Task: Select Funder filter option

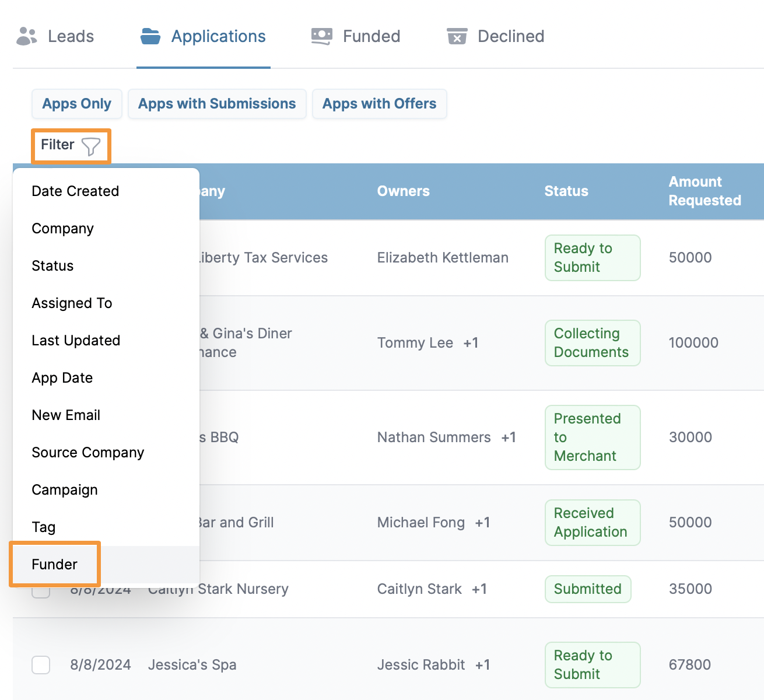Action: 106,565
